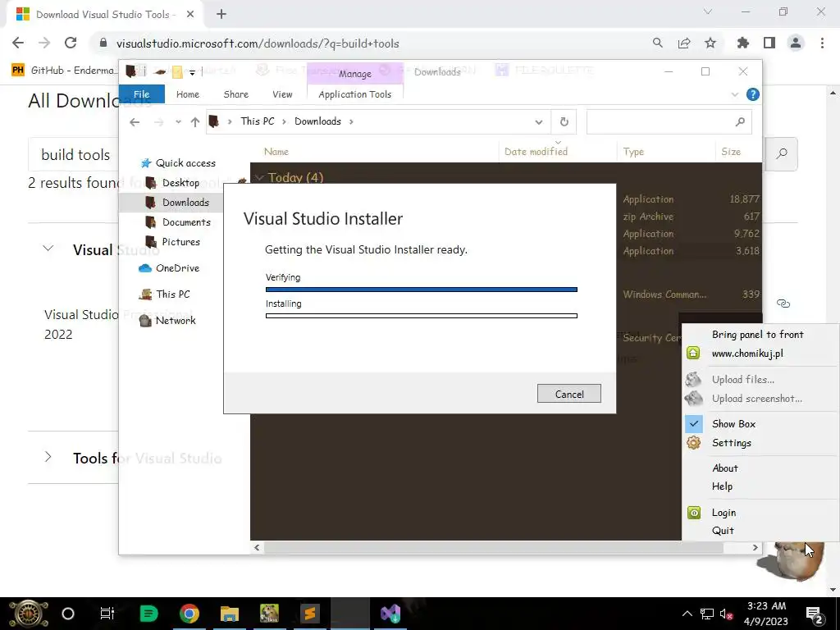
Task: Bookmark this page with the star icon
Action: click(x=710, y=43)
